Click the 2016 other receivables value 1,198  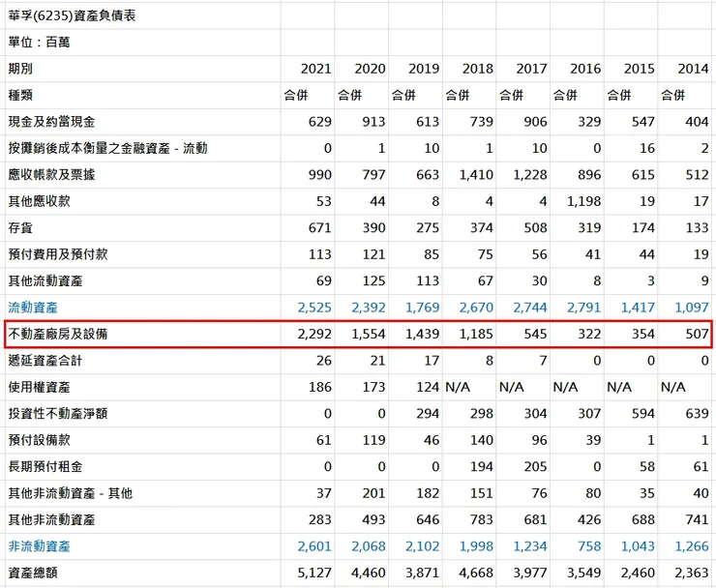click(584, 201)
